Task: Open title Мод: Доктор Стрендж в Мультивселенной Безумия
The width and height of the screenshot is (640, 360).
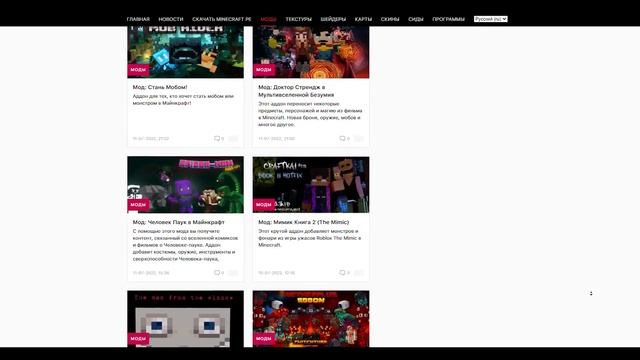Action: pos(296,91)
